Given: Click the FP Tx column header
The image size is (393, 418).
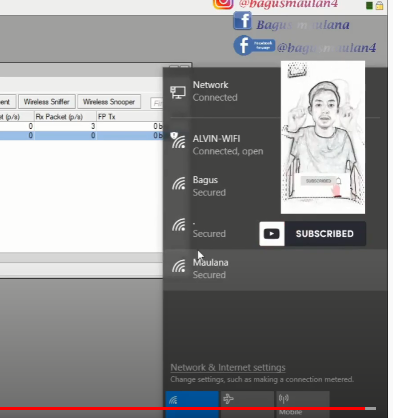Looking at the screenshot, I should [x=130, y=117].
